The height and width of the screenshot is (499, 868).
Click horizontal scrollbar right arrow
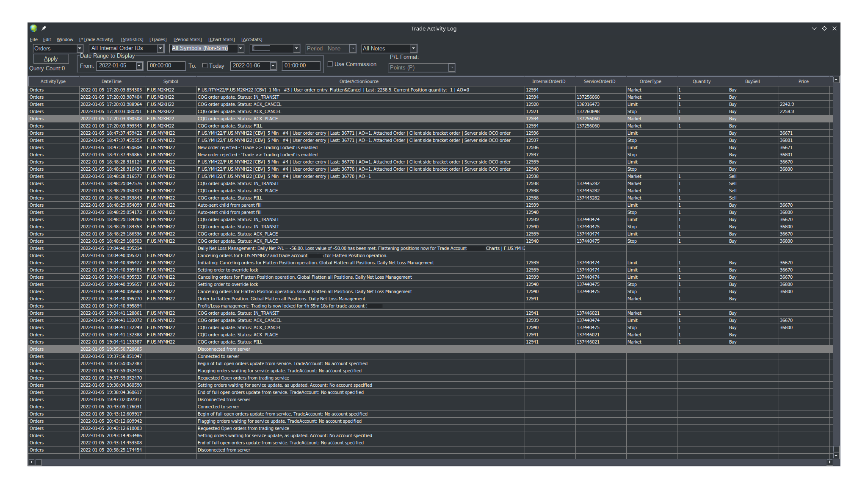(829, 462)
